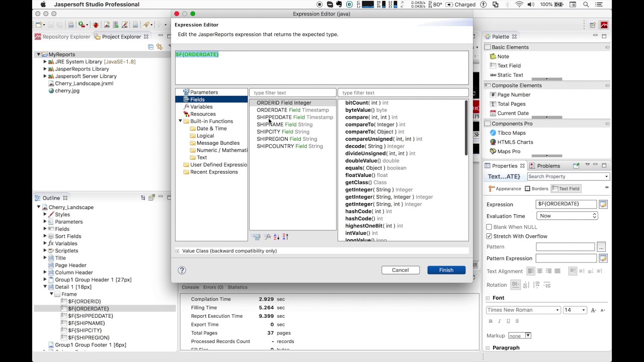This screenshot has width=644, height=362.
Task: Decrease font size icon
Action: click(603, 310)
